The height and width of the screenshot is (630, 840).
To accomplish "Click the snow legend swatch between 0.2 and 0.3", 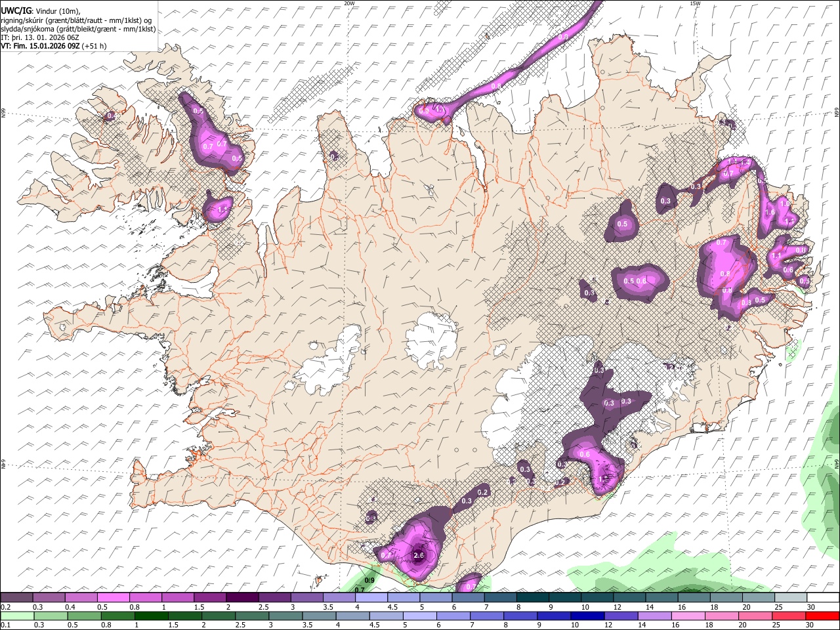I will [16, 597].
